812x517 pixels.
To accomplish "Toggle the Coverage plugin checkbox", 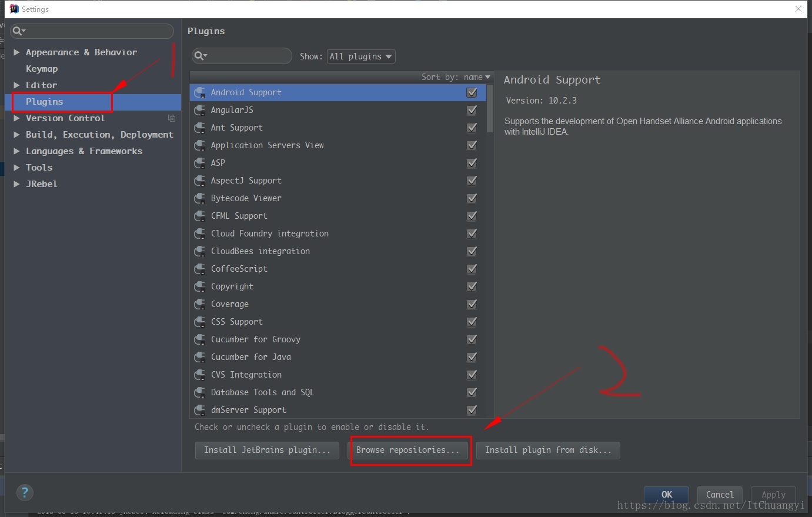I will (472, 304).
